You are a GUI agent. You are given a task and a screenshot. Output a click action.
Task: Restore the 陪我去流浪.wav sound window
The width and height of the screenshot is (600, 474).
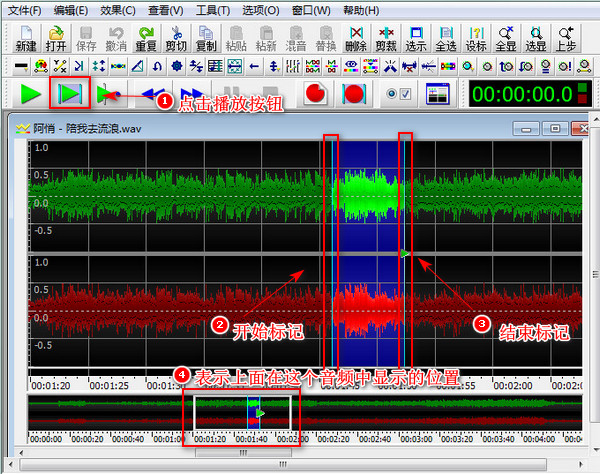pos(555,129)
